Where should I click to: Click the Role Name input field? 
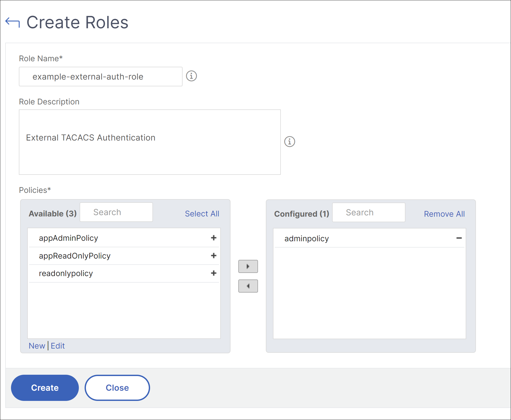point(101,76)
